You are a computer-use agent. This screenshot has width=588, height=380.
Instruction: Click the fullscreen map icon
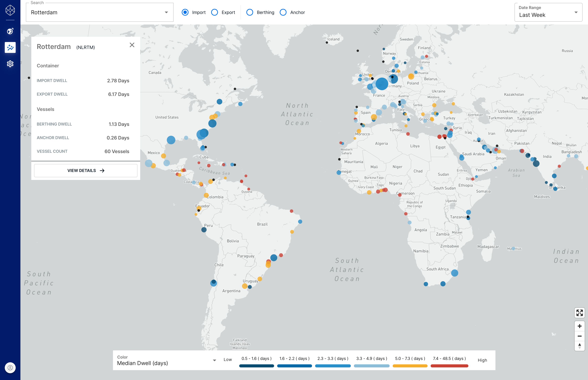coord(579,313)
